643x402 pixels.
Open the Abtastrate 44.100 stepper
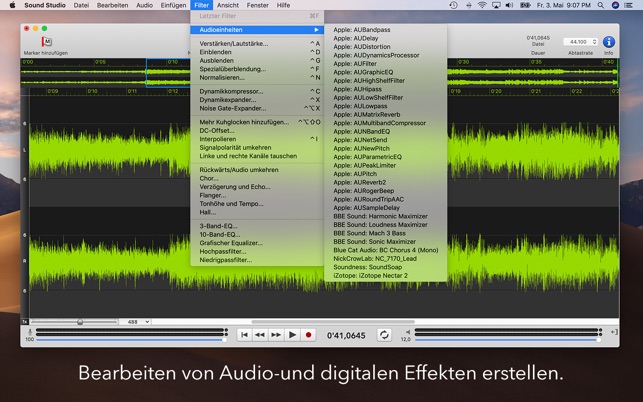(x=595, y=42)
